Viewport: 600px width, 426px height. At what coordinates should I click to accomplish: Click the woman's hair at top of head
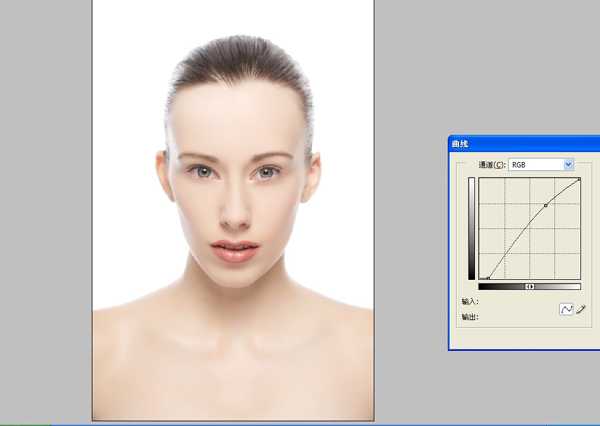[238, 55]
